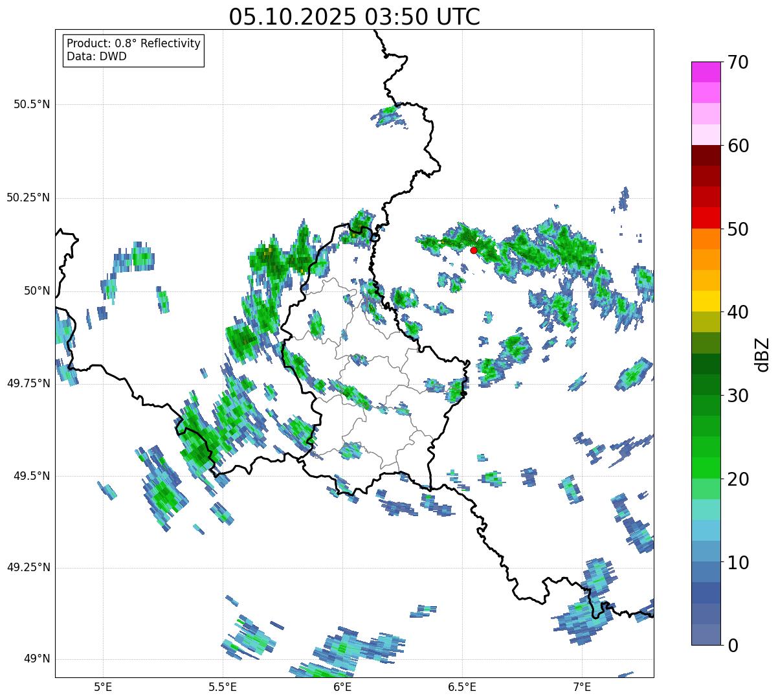Click the 5°E longitude label
Image resolution: width=778 pixels, height=700 pixels.
(103, 686)
